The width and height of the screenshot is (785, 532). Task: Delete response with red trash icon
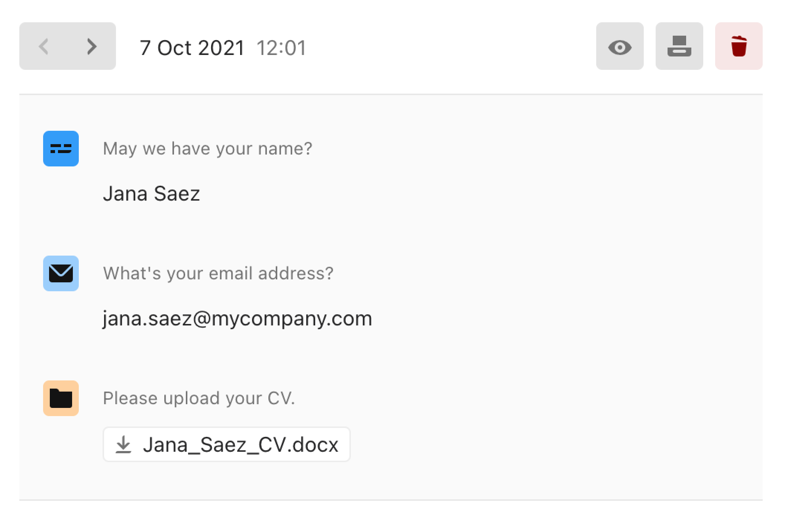(x=739, y=46)
